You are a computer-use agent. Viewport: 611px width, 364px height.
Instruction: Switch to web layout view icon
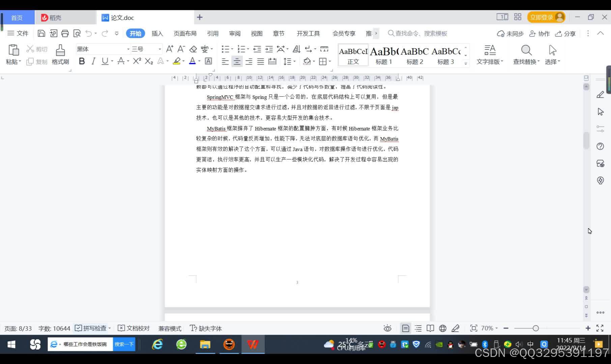[x=443, y=328]
